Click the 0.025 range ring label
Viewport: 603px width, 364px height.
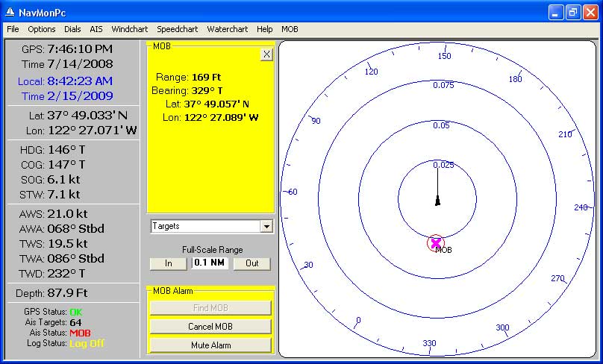tap(443, 166)
